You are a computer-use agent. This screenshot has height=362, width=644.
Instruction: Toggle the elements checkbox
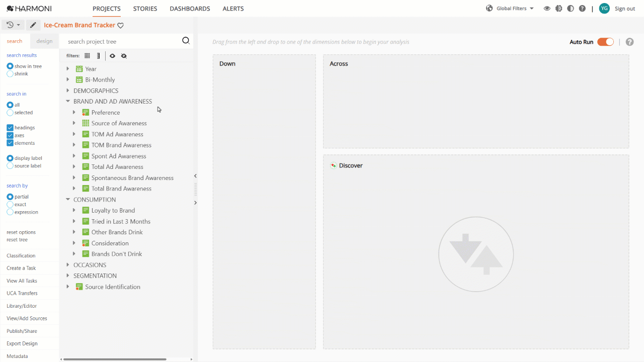10,143
